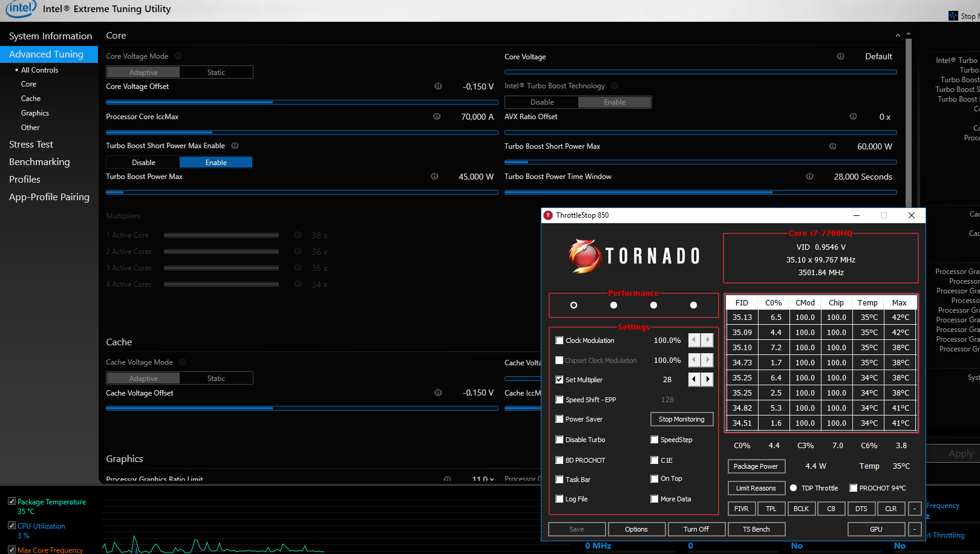The height and width of the screenshot is (554, 980).
Task: Click info icon for 1 Active Core multiplier
Action: [x=298, y=235]
